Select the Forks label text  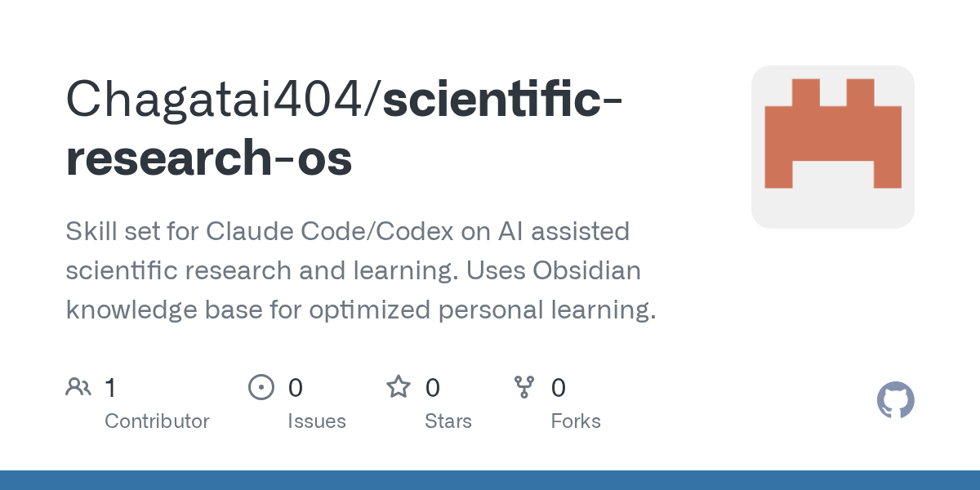(x=576, y=421)
